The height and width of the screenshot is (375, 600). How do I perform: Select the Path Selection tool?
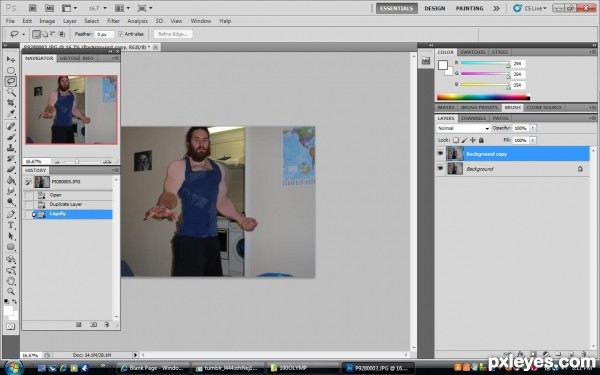11,236
